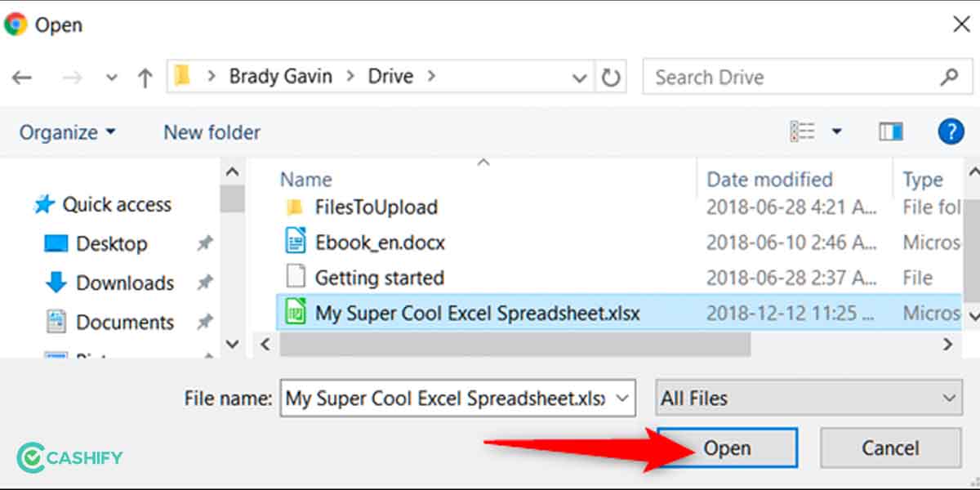Screen dimensions: 980x490
Task: Select Drive in the breadcrumb path
Action: pos(390,75)
